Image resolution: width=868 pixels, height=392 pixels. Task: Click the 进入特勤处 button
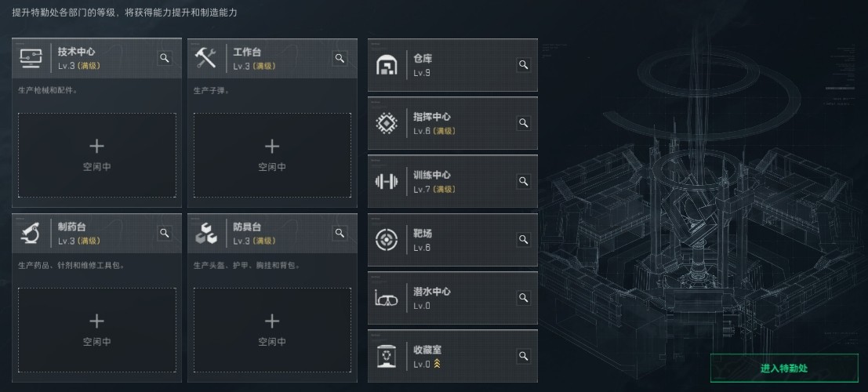[784, 368]
